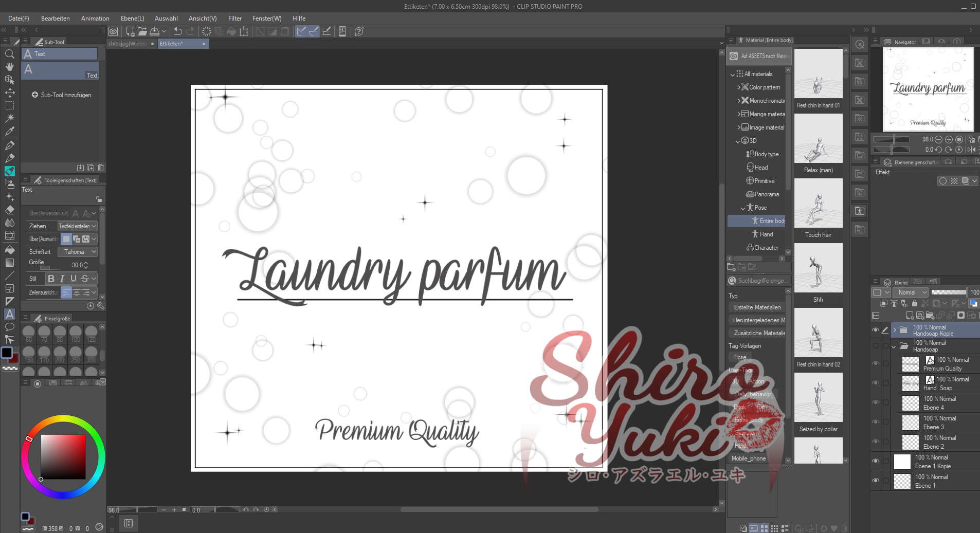Click the Redo arrow in command bar

191,31
